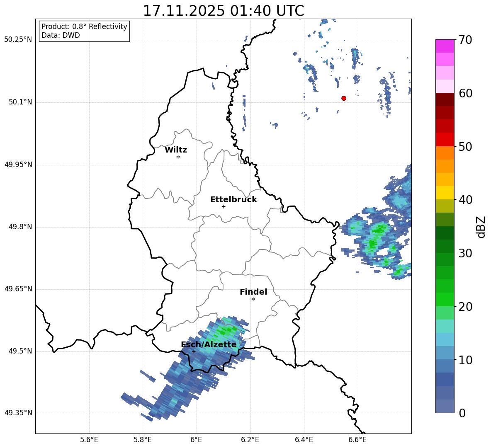491x448 pixels.
Task: Click the 40 colorbar tick label
Action: click(x=465, y=200)
